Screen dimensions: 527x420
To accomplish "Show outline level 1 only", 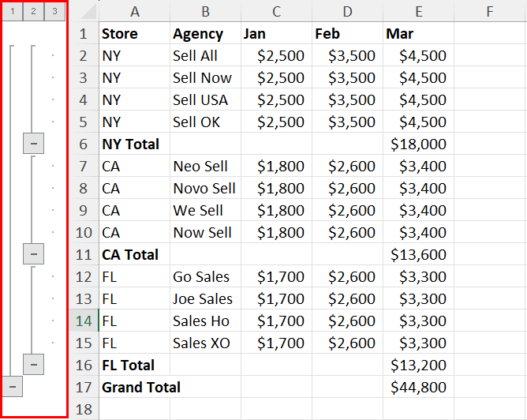I will point(13,12).
